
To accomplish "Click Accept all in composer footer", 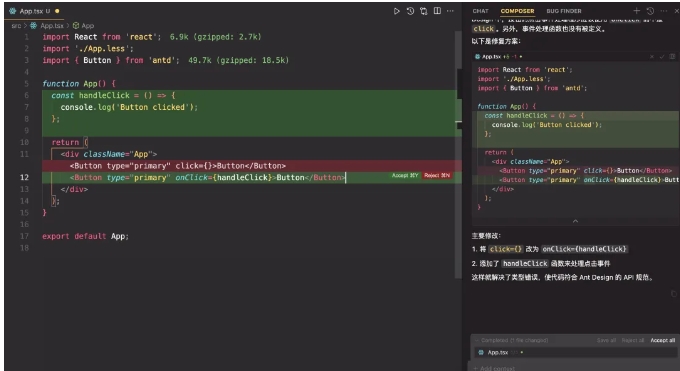I will (663, 340).
